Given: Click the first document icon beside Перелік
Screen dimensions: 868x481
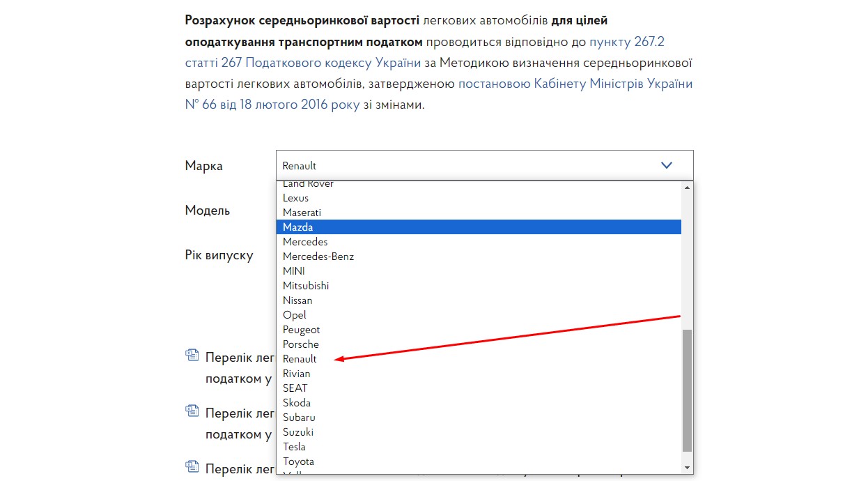Looking at the screenshot, I should (x=192, y=356).
